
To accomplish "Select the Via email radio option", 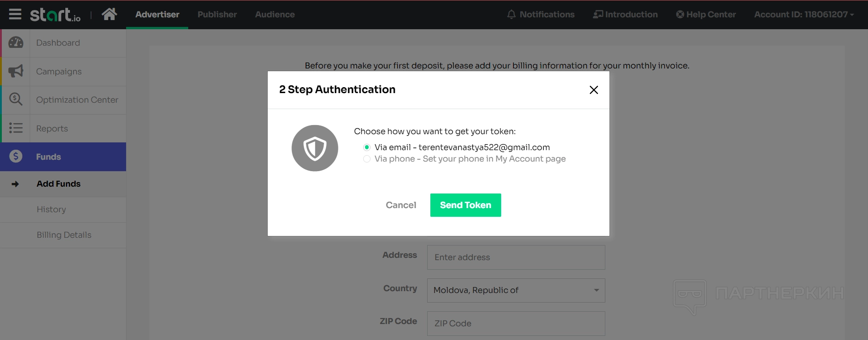I will click(x=367, y=147).
